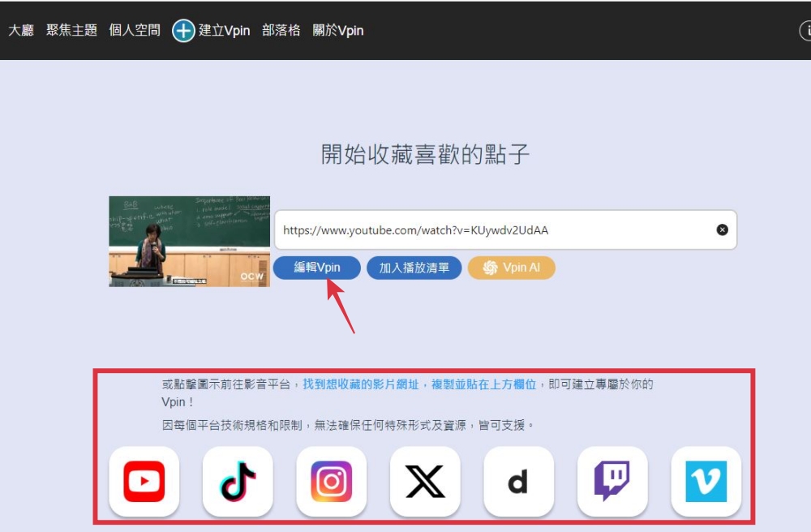Open the Vimeo platform icon
The image size is (811, 532).
(x=706, y=481)
